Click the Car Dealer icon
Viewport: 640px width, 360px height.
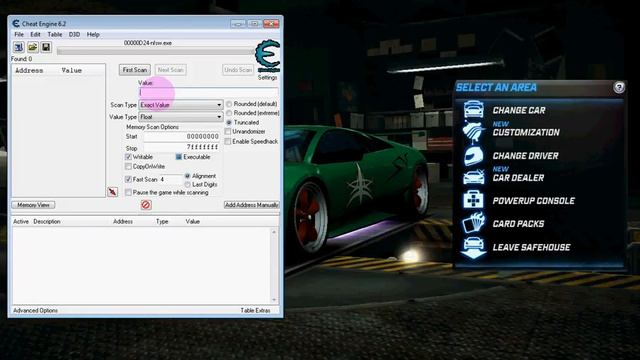(473, 178)
